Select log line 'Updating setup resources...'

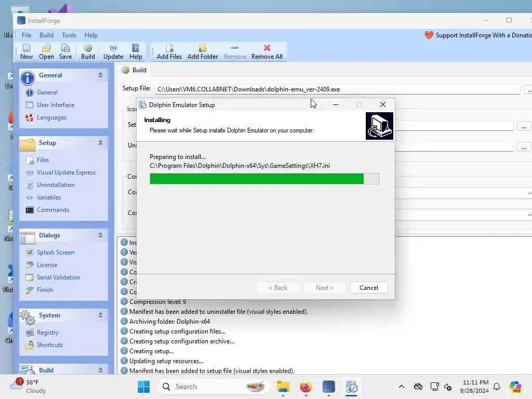tap(166, 361)
